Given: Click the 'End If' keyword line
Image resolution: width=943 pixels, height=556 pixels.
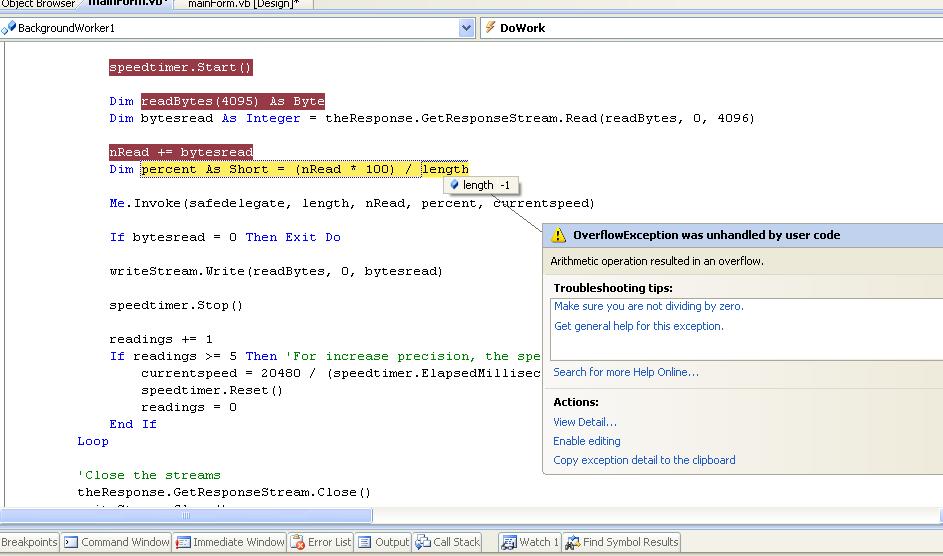Looking at the screenshot, I should (133, 424).
